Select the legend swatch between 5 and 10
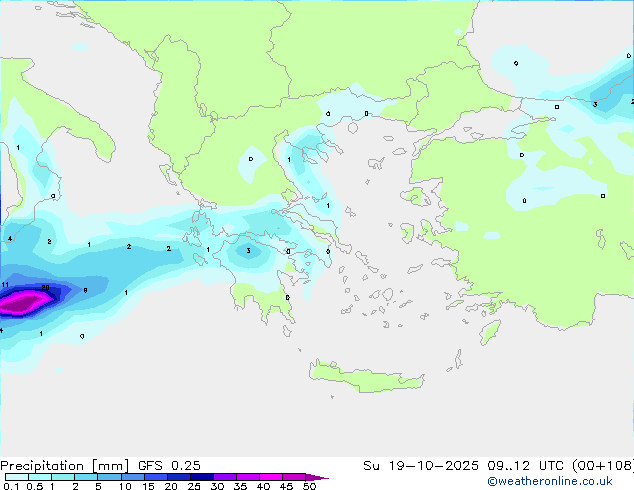The image size is (634, 490). (x=109, y=477)
